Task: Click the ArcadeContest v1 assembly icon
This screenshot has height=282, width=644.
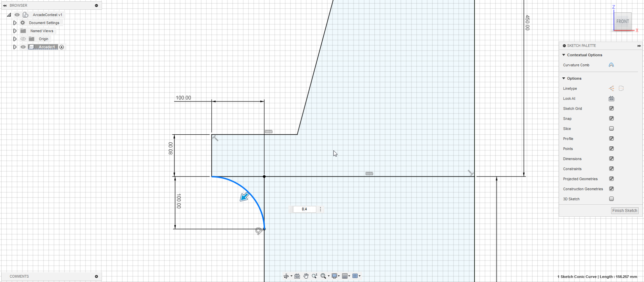Action: click(25, 15)
